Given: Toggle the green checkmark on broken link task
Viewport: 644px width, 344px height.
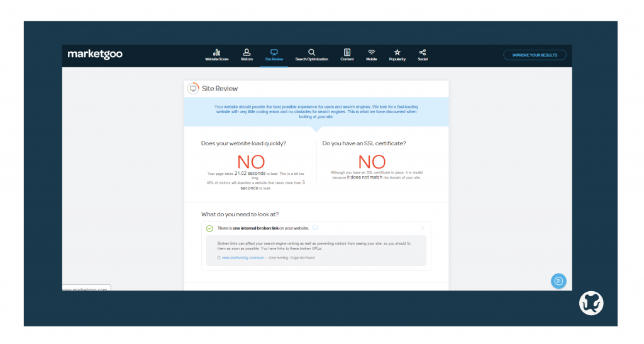Looking at the screenshot, I should [x=209, y=228].
